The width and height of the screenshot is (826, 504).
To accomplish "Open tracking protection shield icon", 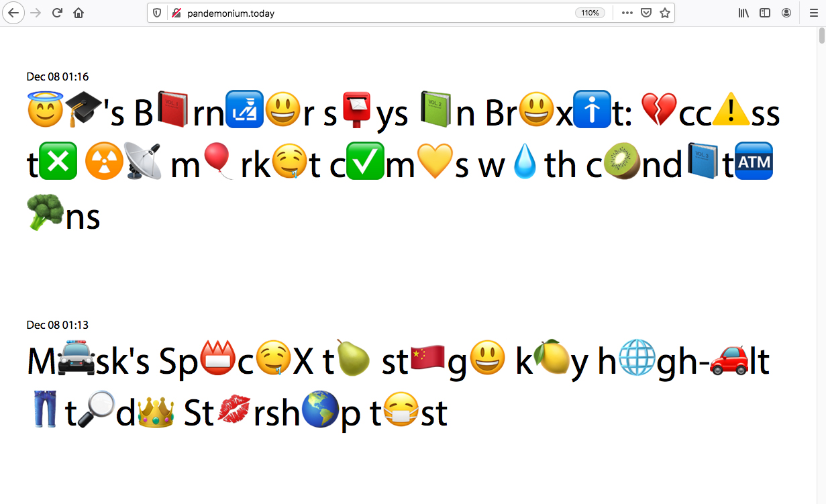I will click(157, 13).
